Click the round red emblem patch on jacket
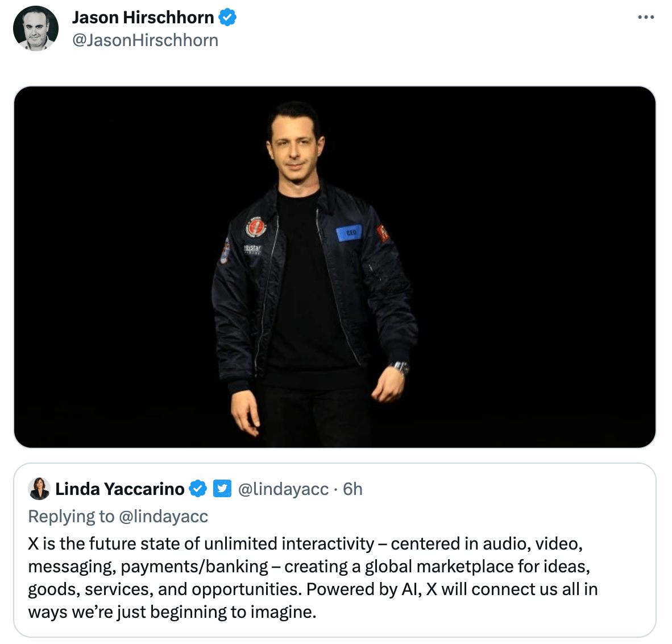Image resolution: width=672 pixels, height=644 pixels. [255, 226]
